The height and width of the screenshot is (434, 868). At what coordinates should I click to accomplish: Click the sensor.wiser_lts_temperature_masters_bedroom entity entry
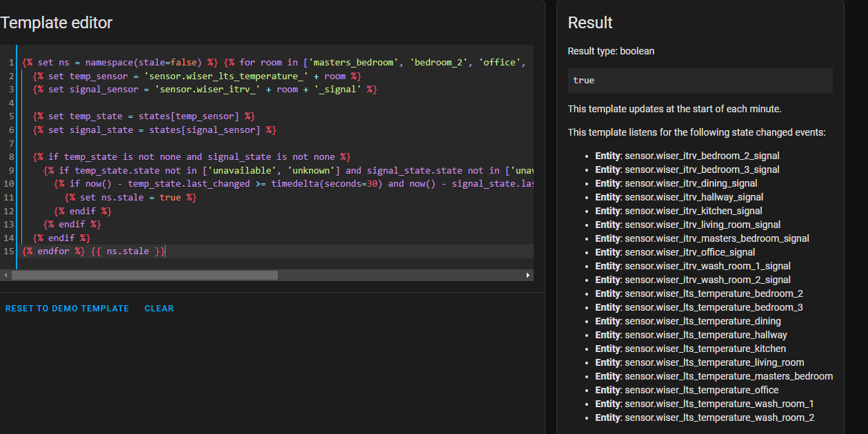coord(728,376)
